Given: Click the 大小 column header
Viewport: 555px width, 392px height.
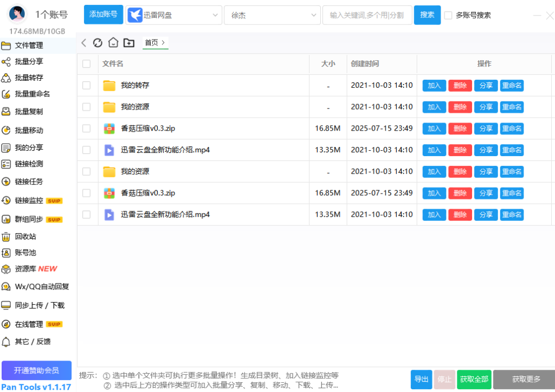Looking at the screenshot, I should tap(328, 64).
